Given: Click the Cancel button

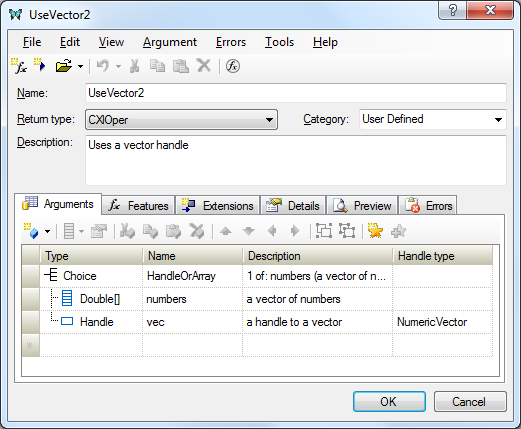Looking at the screenshot, I should [470, 401].
